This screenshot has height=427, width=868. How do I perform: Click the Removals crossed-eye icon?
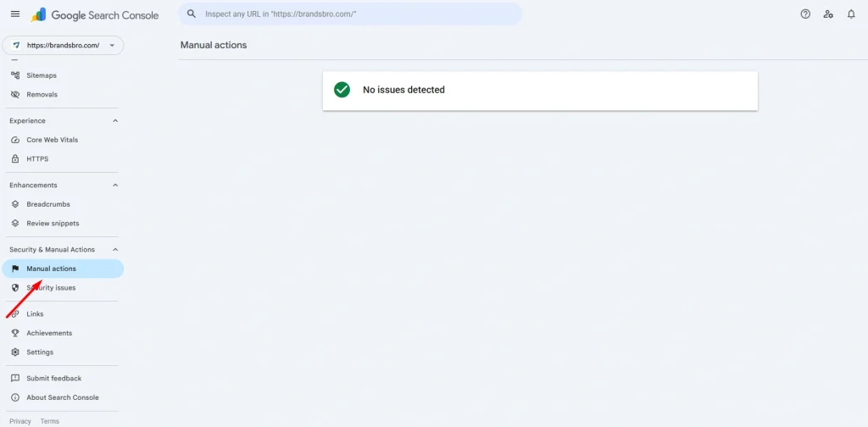[x=15, y=95]
